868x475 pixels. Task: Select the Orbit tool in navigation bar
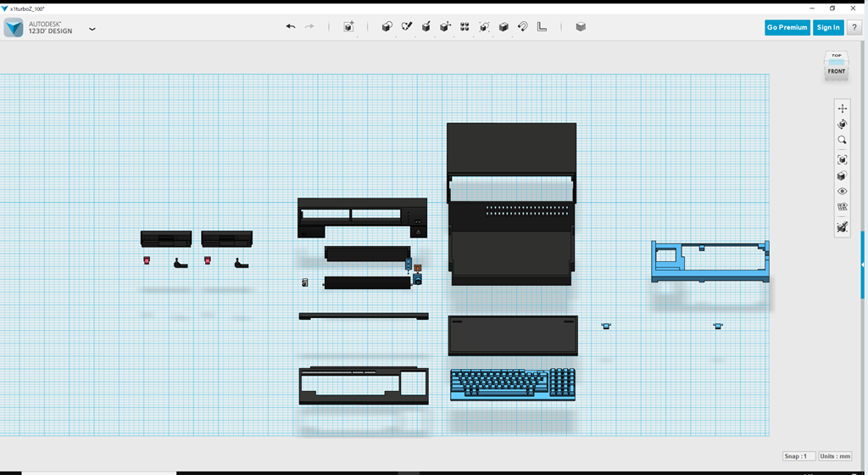[x=842, y=125]
